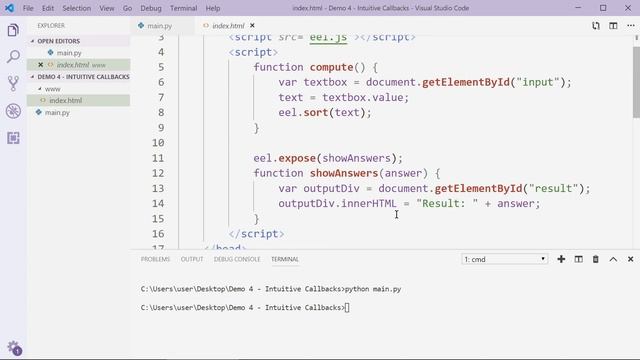Click the closing </script> tag on line 16

[x=256, y=234]
